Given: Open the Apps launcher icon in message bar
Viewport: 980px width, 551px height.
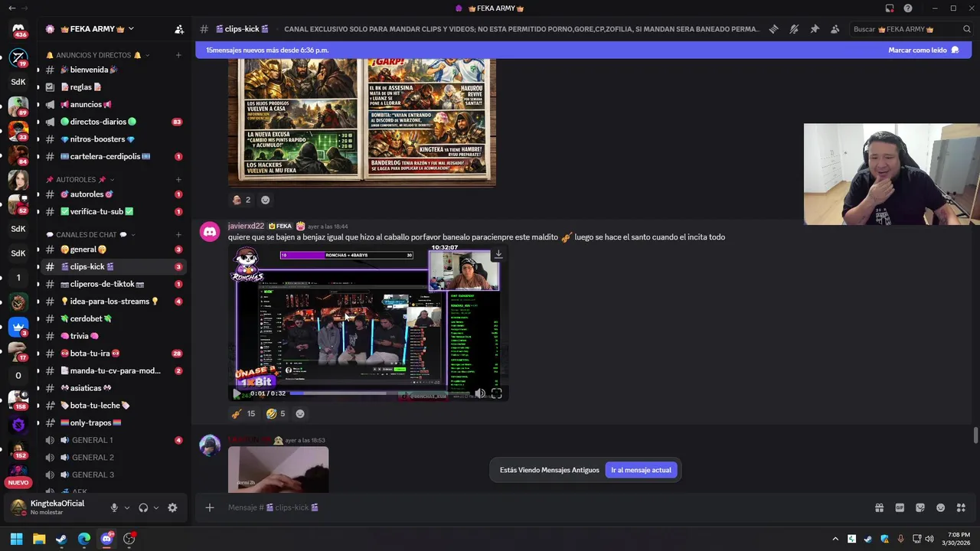Looking at the screenshot, I should point(961,507).
